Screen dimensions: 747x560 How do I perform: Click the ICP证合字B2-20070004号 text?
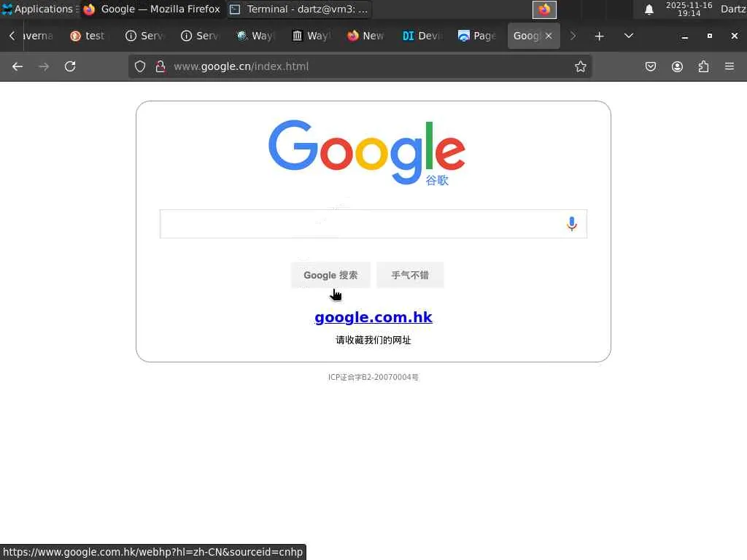[x=373, y=377]
